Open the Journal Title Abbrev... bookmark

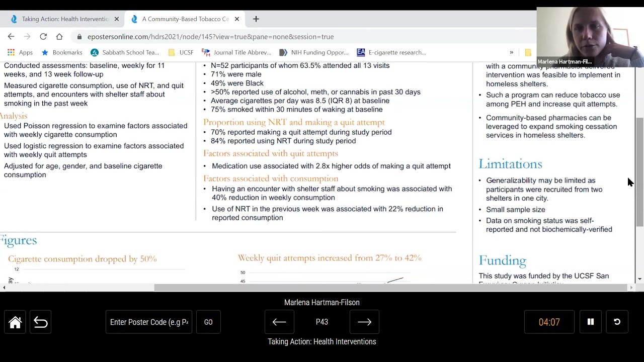pos(236,52)
